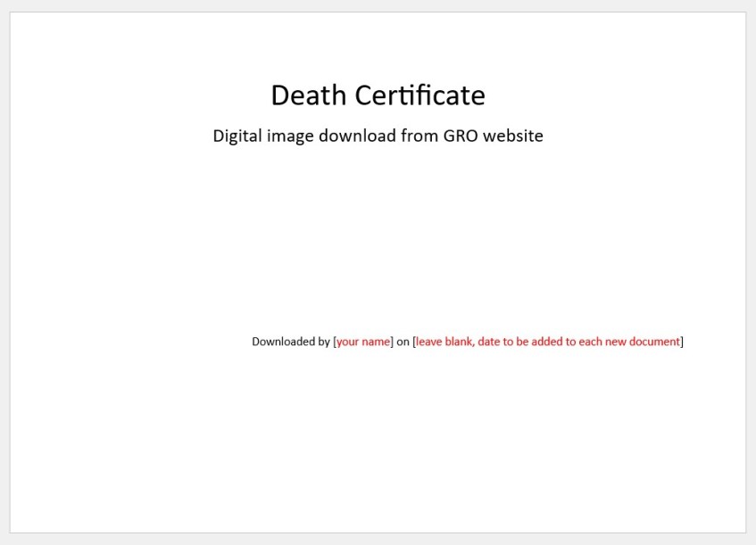Image resolution: width=756 pixels, height=545 pixels.
Task: Click the red "leave blank" placeholder text
Action: [444, 342]
